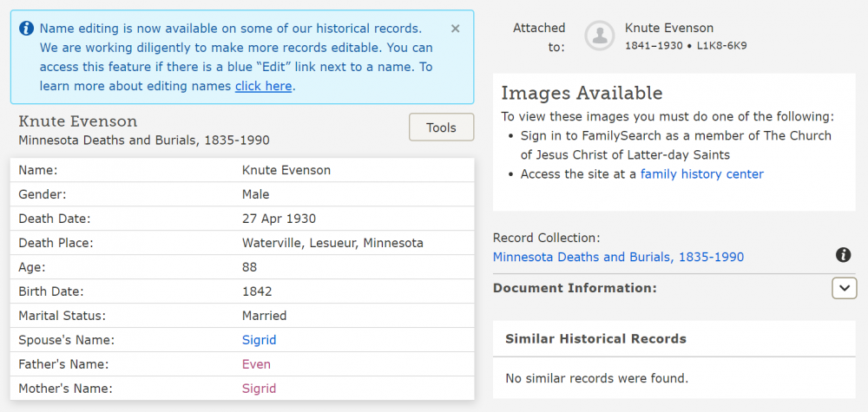Click the Document Information heading
The width and height of the screenshot is (868, 412).
coord(575,288)
